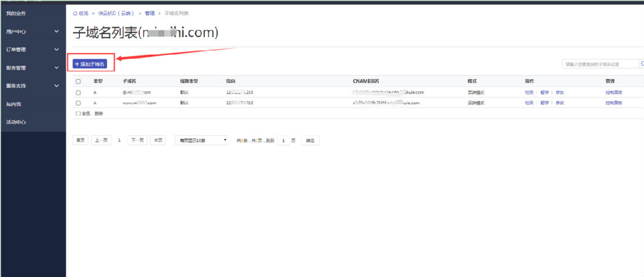Open 站内信 in the sidebar
644x277 pixels.
tap(13, 104)
